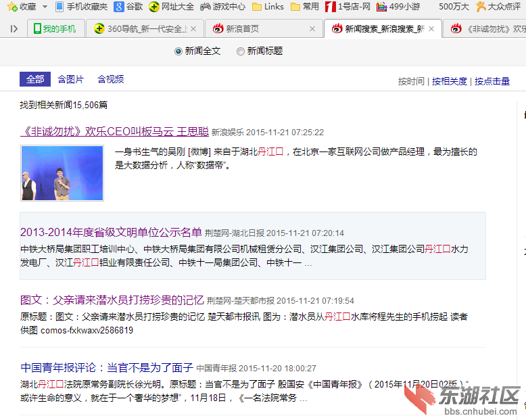This screenshot has width=526, height=420.
Task: Click the Sina logo on 《非诚勿扰》 tab
Action: click(456, 29)
